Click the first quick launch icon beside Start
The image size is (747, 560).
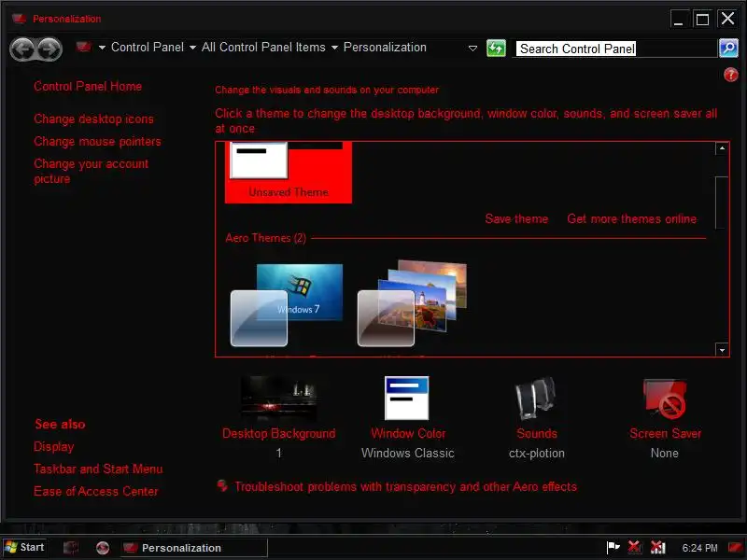[71, 548]
